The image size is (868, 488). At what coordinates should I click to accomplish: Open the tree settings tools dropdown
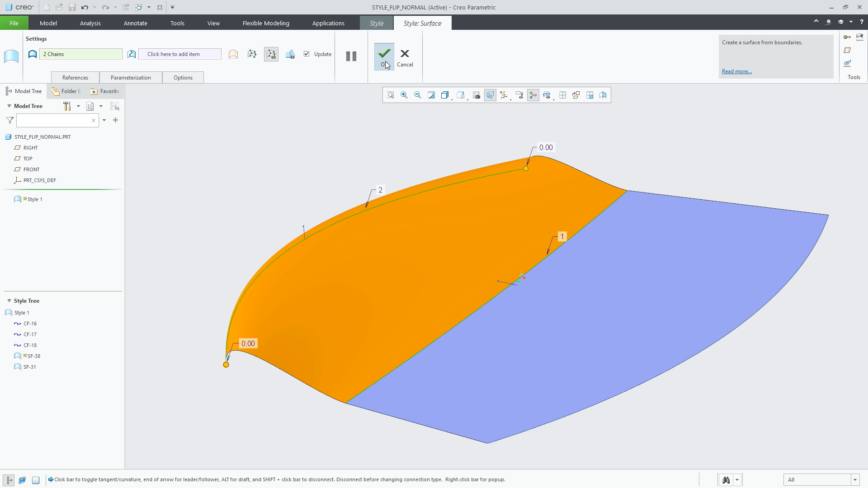pyautogui.click(x=78, y=106)
